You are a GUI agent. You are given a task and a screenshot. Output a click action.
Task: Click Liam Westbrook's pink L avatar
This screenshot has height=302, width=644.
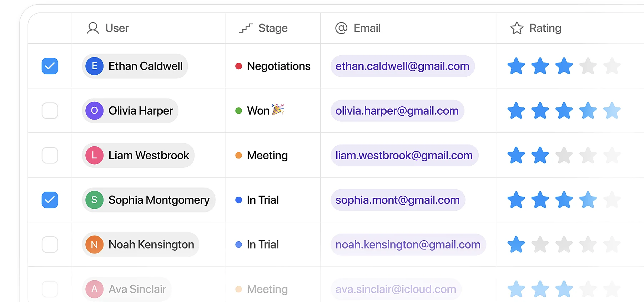pyautogui.click(x=95, y=155)
